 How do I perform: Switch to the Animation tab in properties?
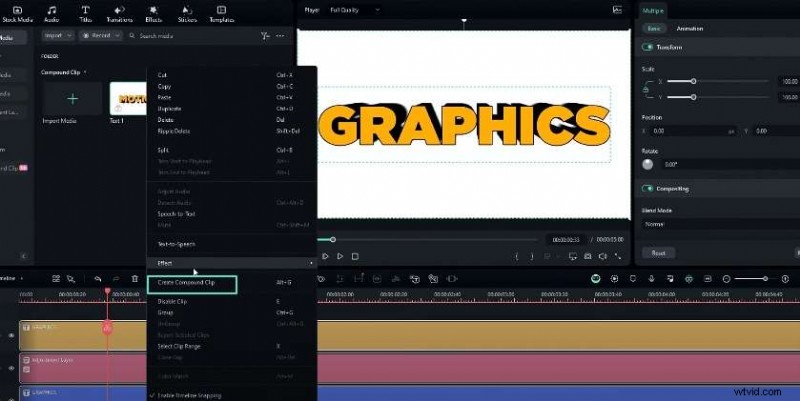(x=690, y=29)
